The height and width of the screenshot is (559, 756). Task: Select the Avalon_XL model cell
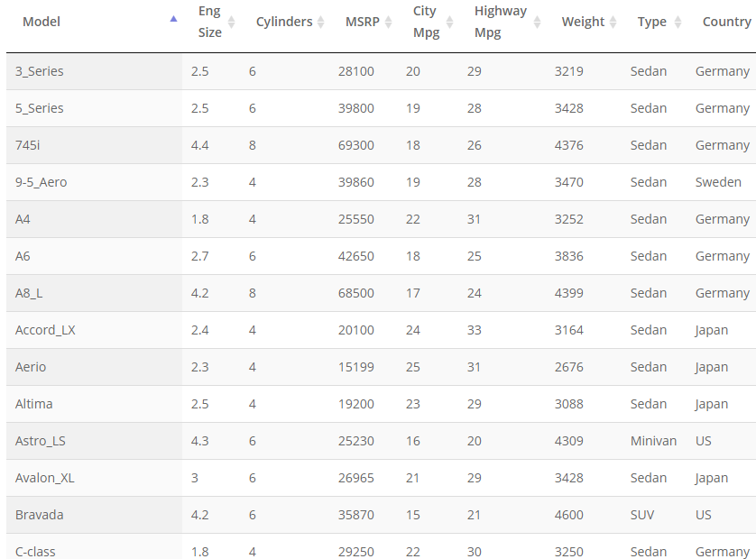[x=95, y=478]
